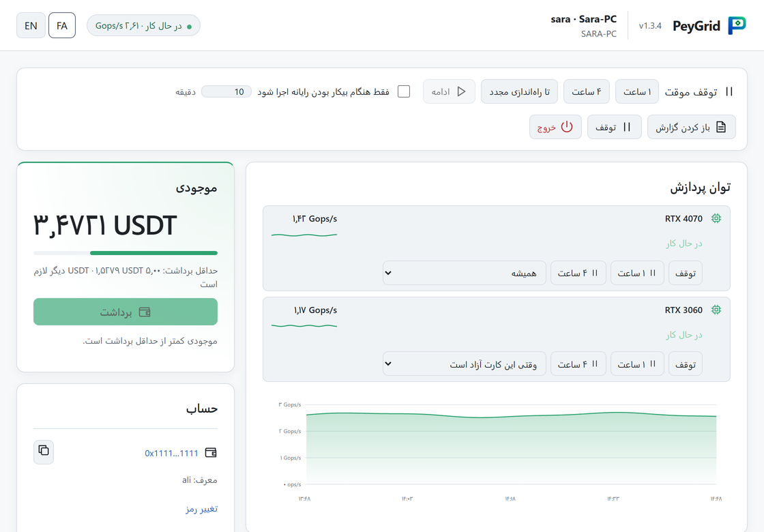Click «توقف» on the RTX 4070 card
The image size is (764, 532).
click(686, 273)
